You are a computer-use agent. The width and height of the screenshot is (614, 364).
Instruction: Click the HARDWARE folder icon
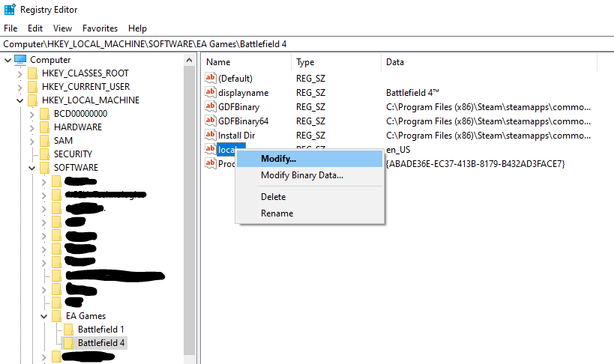coord(45,127)
